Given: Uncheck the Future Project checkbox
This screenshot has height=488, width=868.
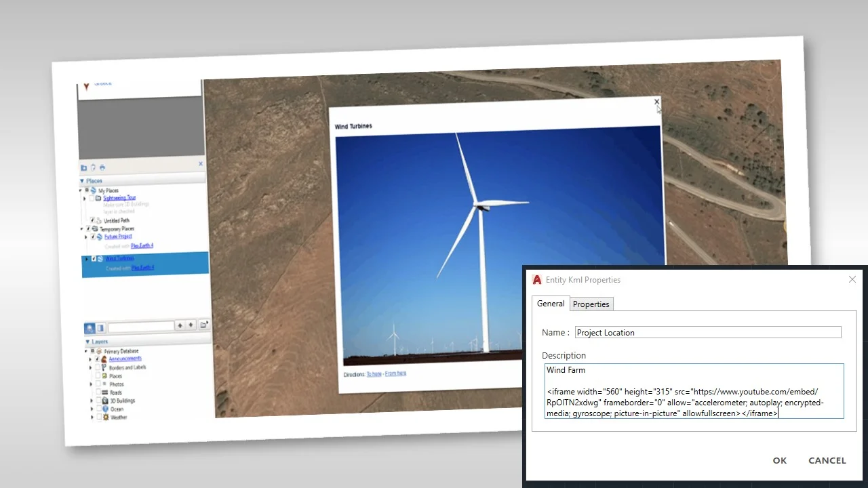Looking at the screenshot, I should (x=93, y=237).
